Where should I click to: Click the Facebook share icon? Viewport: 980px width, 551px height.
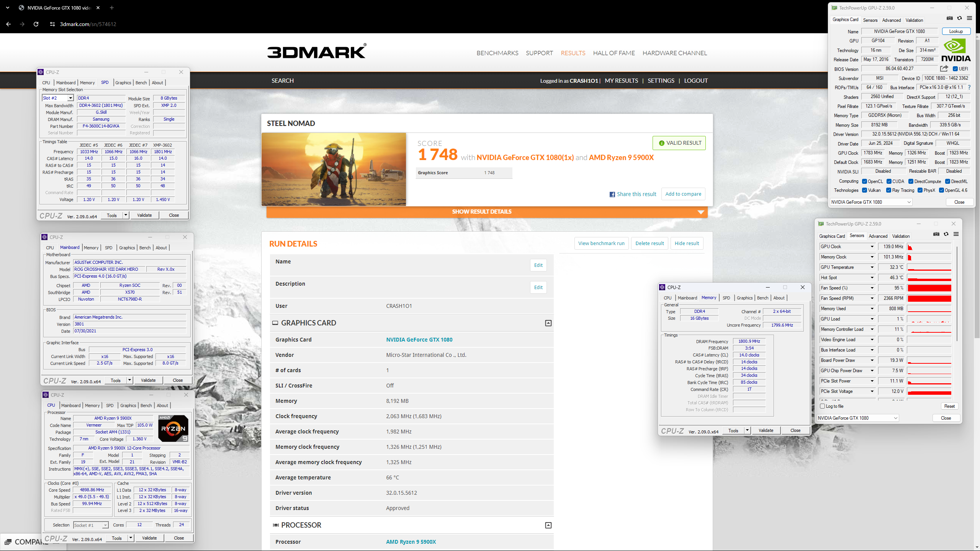tap(612, 195)
